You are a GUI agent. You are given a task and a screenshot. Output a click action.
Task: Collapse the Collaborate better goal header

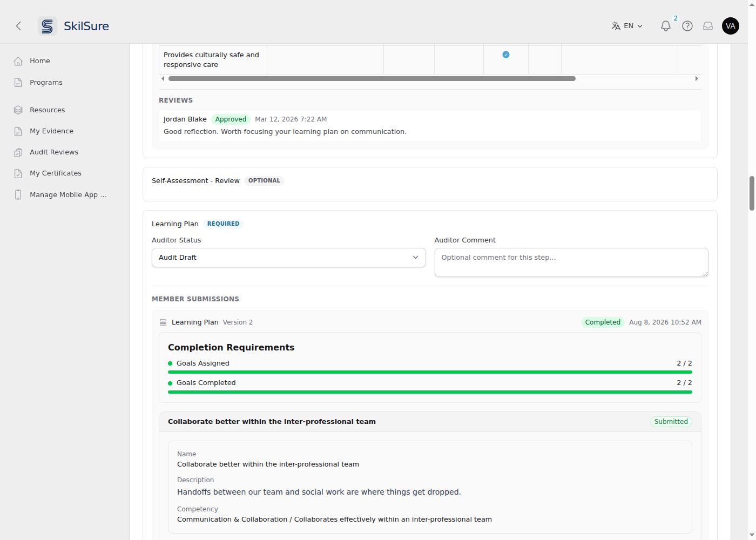click(430, 422)
